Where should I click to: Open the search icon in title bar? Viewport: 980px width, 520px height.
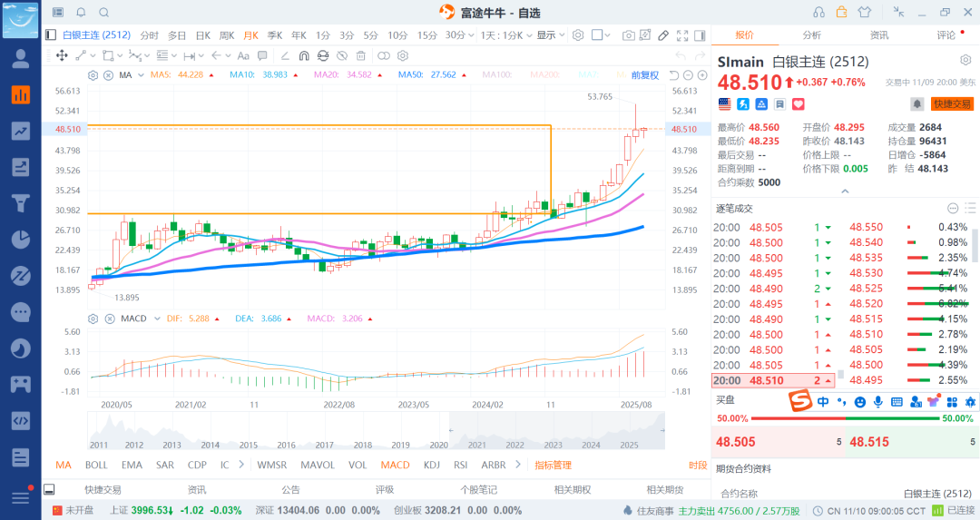pyautogui.click(x=103, y=12)
